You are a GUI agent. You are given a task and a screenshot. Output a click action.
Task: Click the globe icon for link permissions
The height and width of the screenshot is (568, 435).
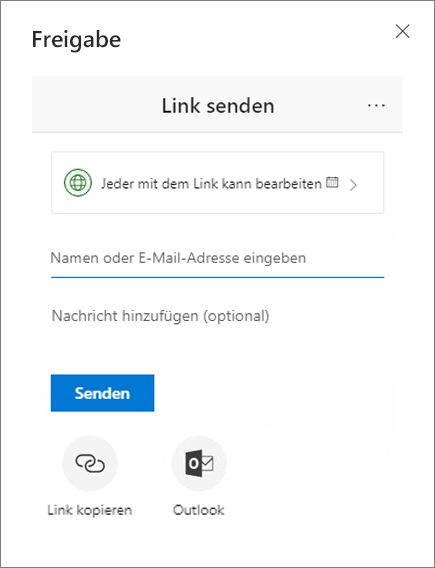pyautogui.click(x=78, y=183)
